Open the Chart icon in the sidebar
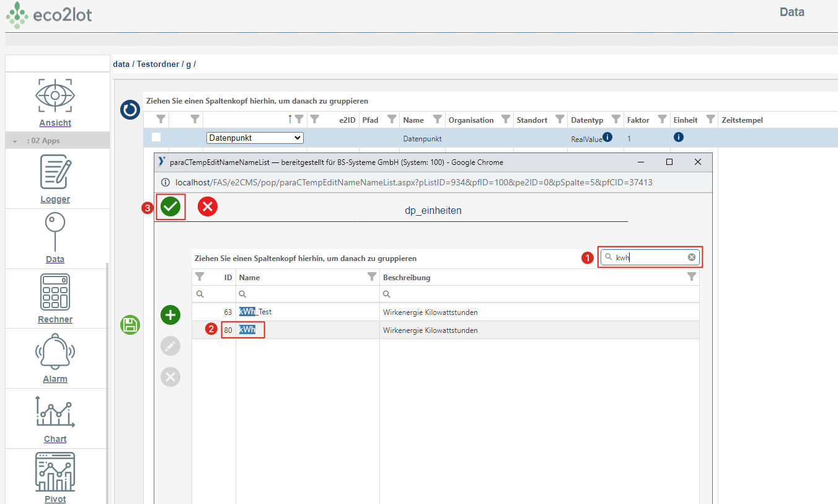The height and width of the screenshot is (504, 838). [x=55, y=412]
